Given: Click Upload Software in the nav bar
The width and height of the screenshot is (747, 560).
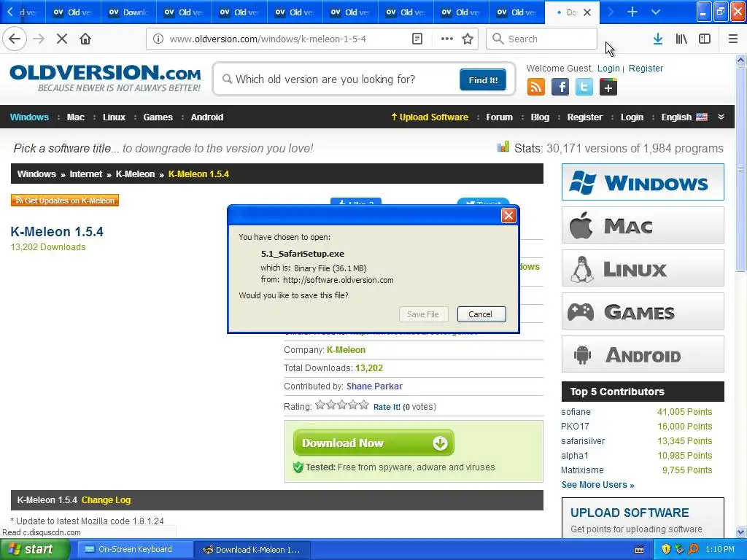Looking at the screenshot, I should click(430, 117).
